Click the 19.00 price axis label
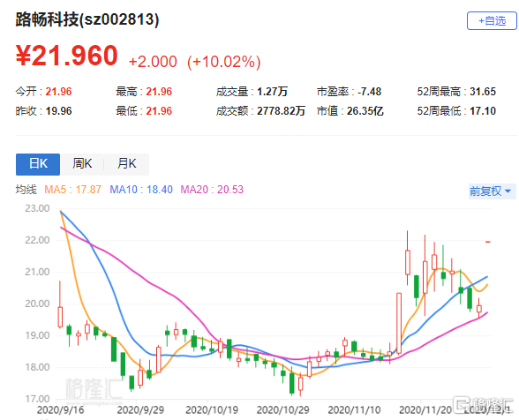The height and width of the screenshot is (420, 519). [x=37, y=335]
